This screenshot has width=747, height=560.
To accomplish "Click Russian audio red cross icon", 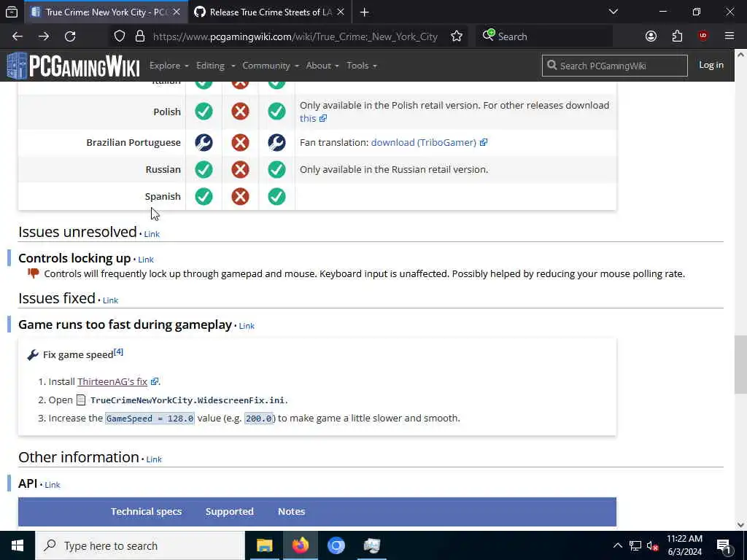I will click(240, 169).
